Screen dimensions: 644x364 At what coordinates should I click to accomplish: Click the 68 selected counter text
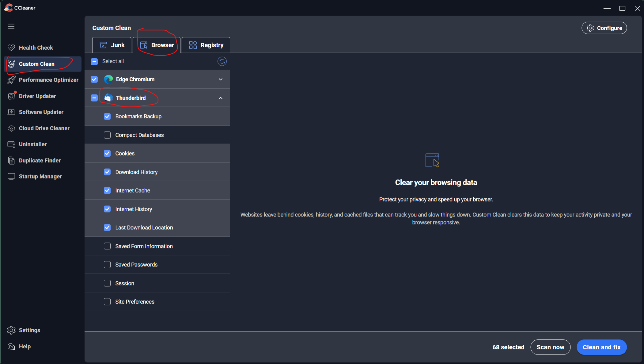(x=508, y=347)
